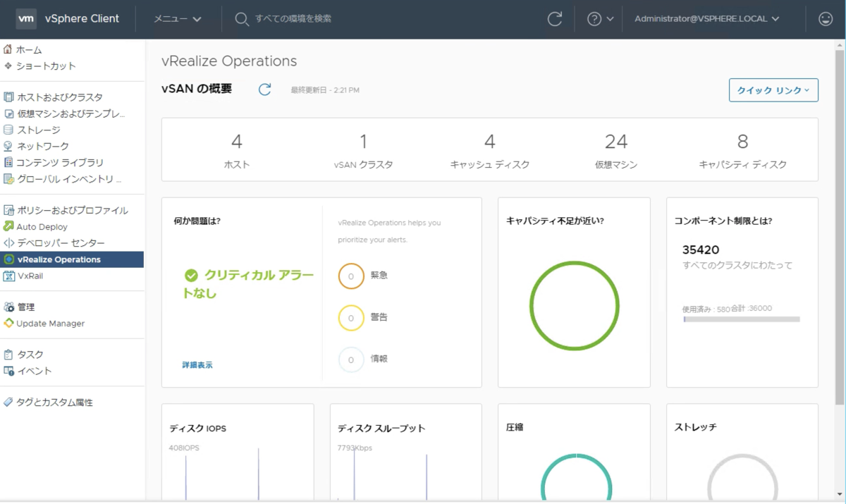Click the コンテンツ ライブラリ icon
This screenshot has height=504, width=846.
[x=8, y=162]
